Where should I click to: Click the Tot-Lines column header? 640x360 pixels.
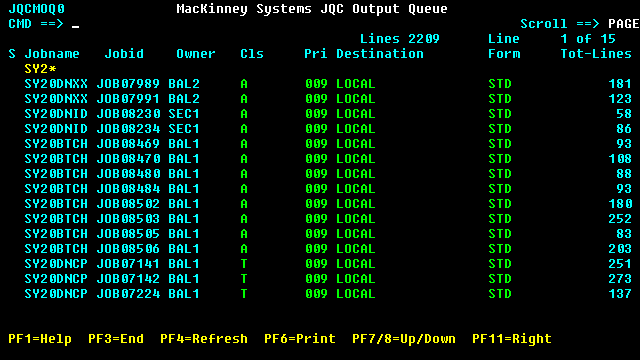click(596, 54)
